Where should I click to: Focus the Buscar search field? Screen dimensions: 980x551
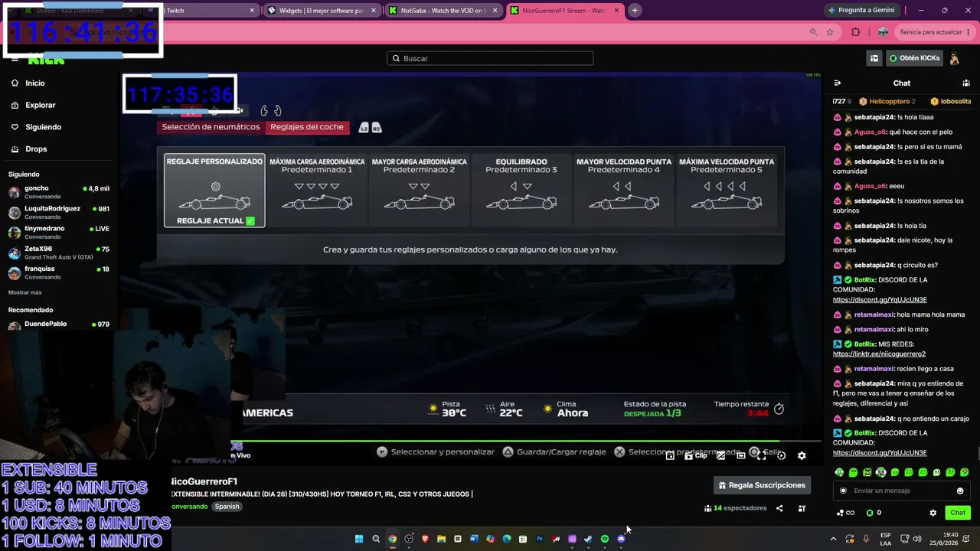click(x=490, y=58)
